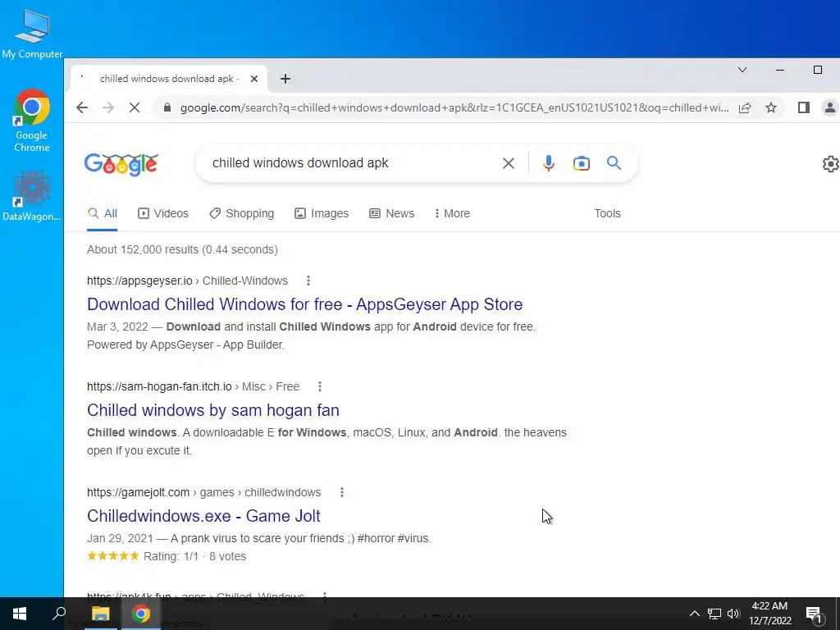
Task: Click the Chrome icon in the taskbar
Action: [141, 614]
